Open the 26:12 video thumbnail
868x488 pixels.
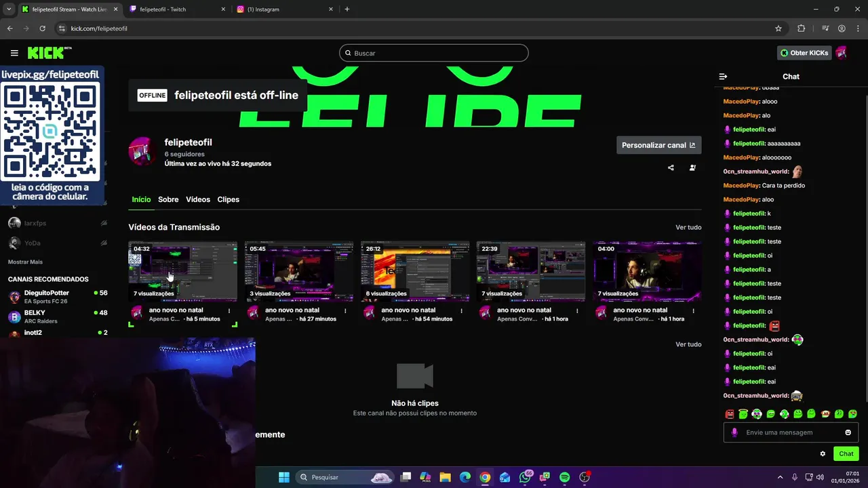point(415,271)
